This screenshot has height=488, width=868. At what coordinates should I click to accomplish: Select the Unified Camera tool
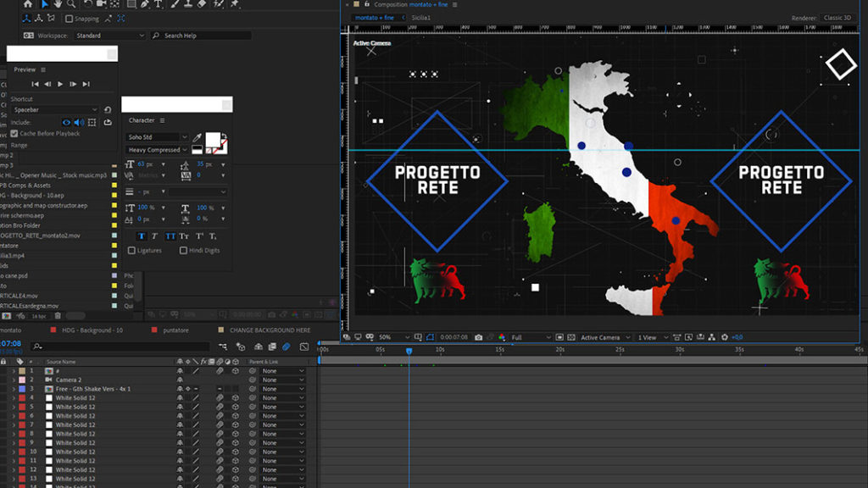click(102, 4)
